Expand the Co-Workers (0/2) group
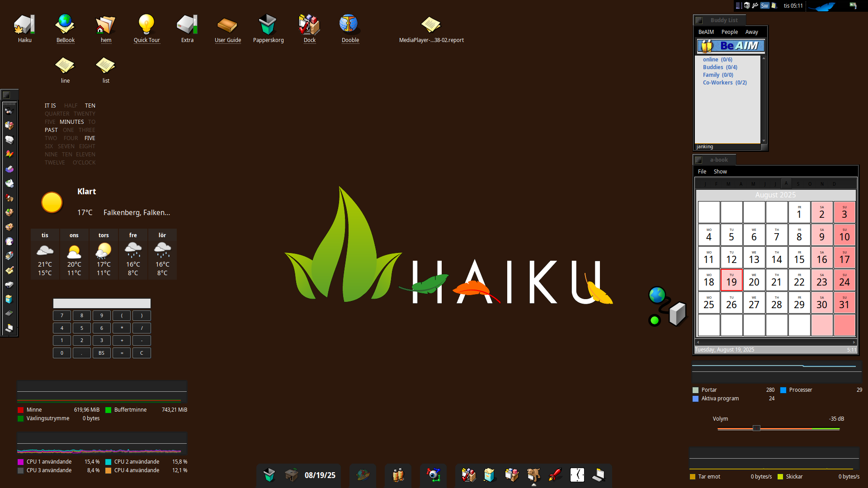This screenshot has width=868, height=488. coord(724,83)
